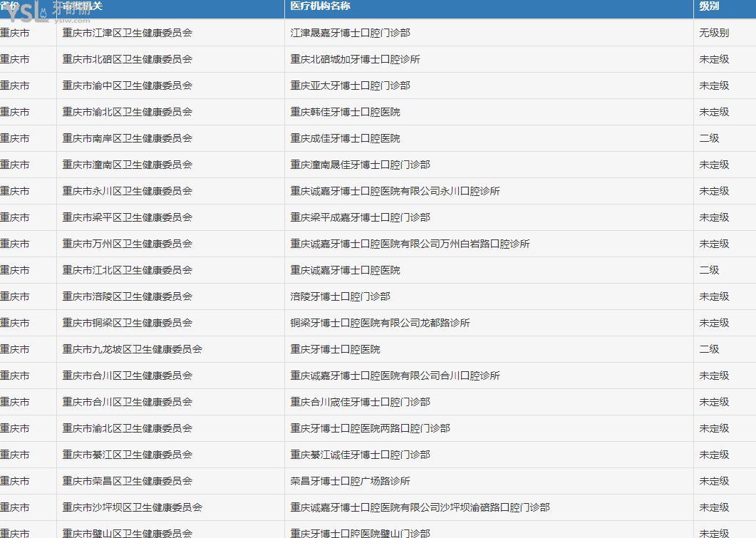
Task: Click 重庆市荣昌区卫生健康委员会 cell
Action: (128, 481)
